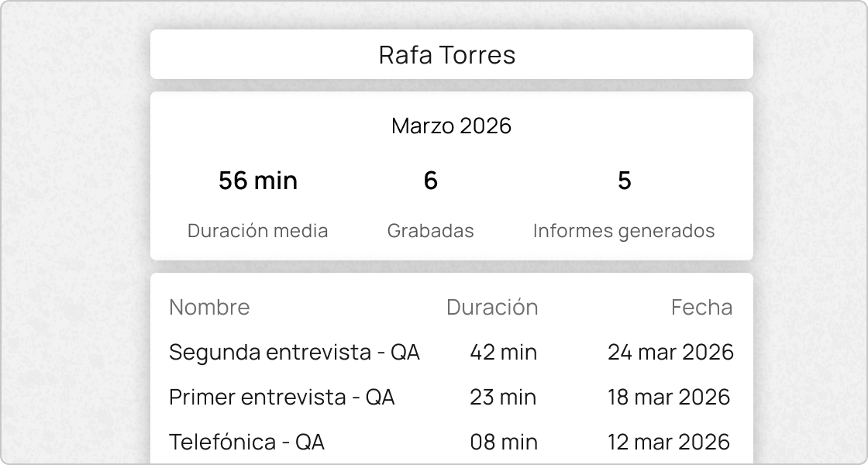Screen dimensions: 868x465
Task: Open the Primer entrevista - QA recording
Action: pos(281,397)
